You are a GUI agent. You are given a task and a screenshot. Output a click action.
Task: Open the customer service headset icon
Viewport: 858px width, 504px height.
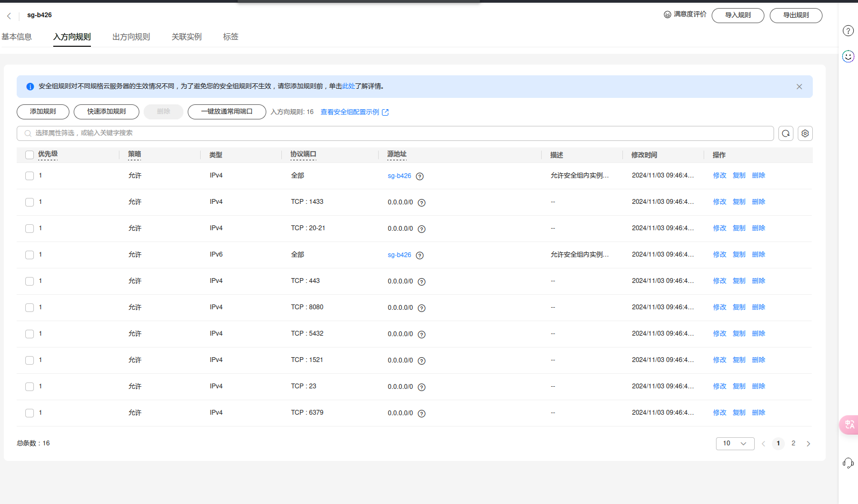(x=848, y=463)
